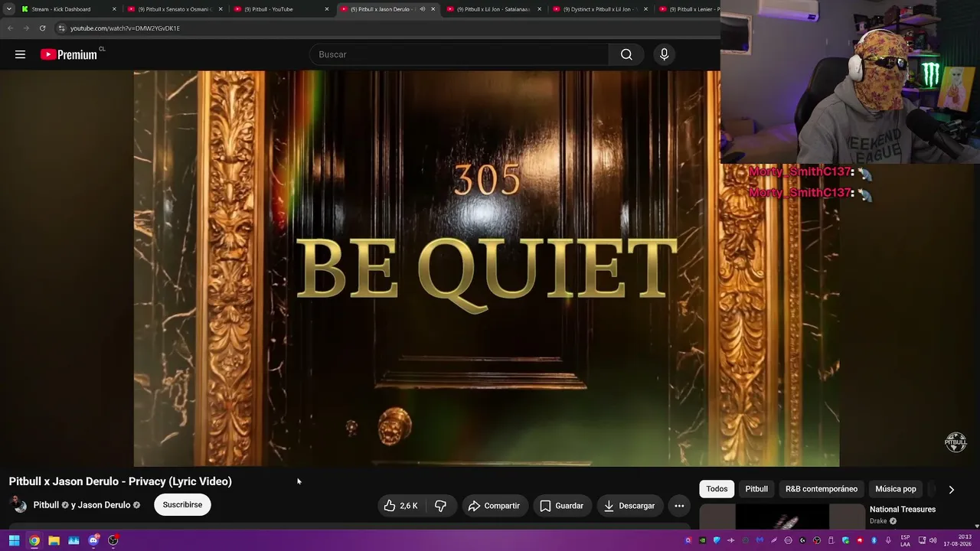Open the taskbar clock and date

click(956, 540)
